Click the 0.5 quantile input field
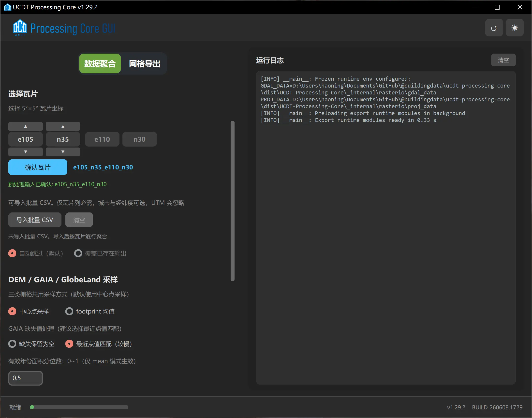532x418 pixels. 26,378
